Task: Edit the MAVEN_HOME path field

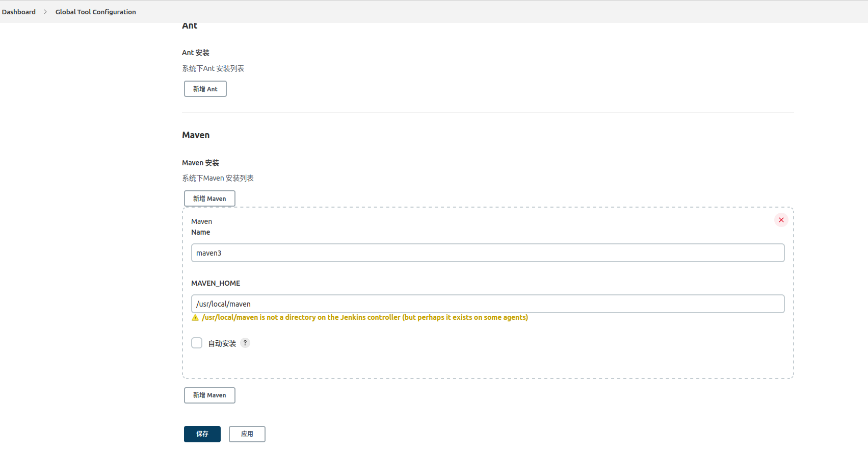Action: coord(488,304)
